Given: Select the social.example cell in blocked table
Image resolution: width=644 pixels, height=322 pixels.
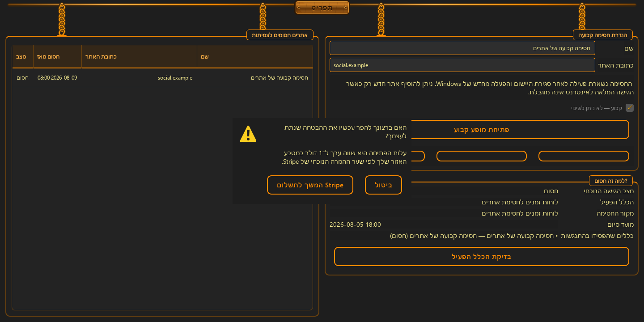Looking at the screenshot, I should 140,78.
